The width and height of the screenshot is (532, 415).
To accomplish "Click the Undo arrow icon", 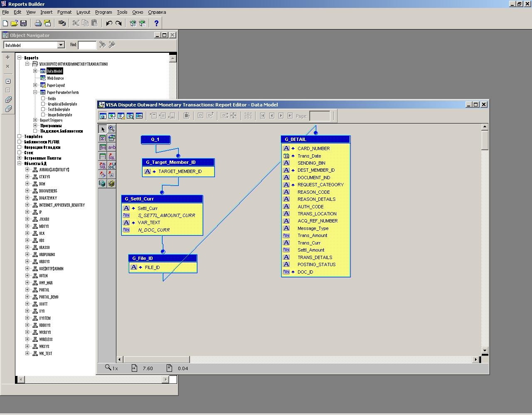I will click(109, 23).
